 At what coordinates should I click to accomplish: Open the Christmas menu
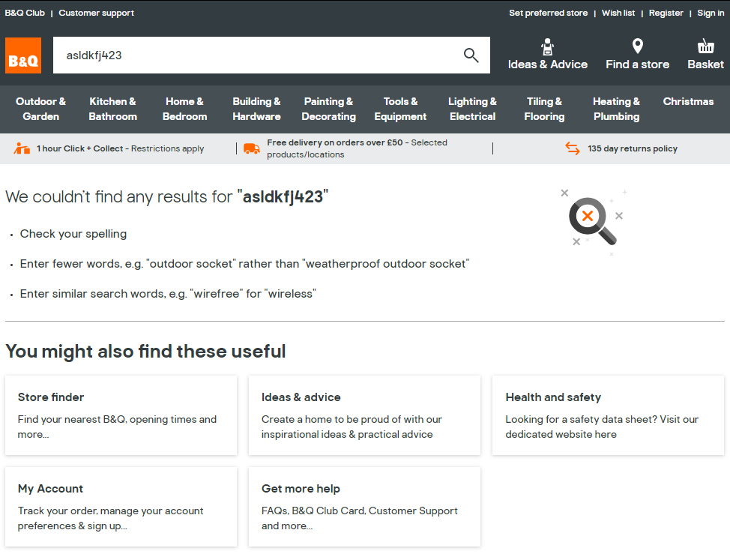point(688,101)
